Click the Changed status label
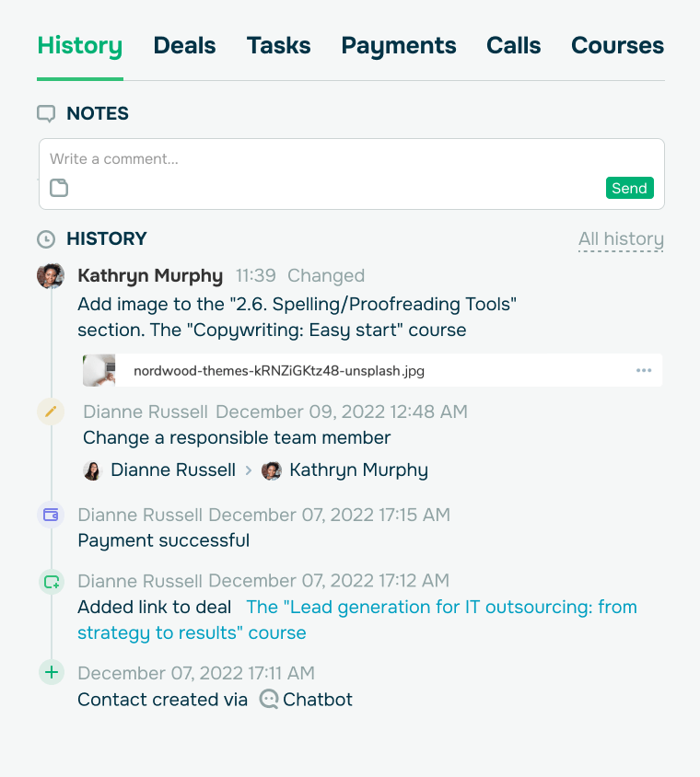The height and width of the screenshot is (777, 700). click(326, 275)
